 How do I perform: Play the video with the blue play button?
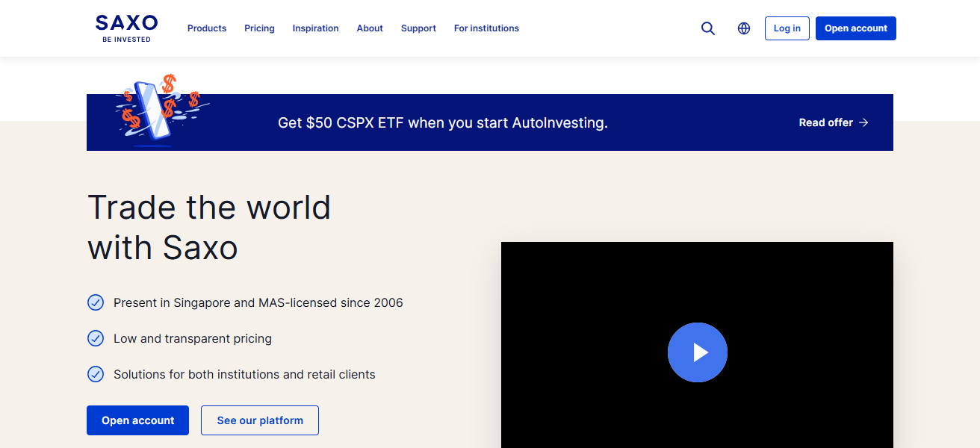[698, 352]
